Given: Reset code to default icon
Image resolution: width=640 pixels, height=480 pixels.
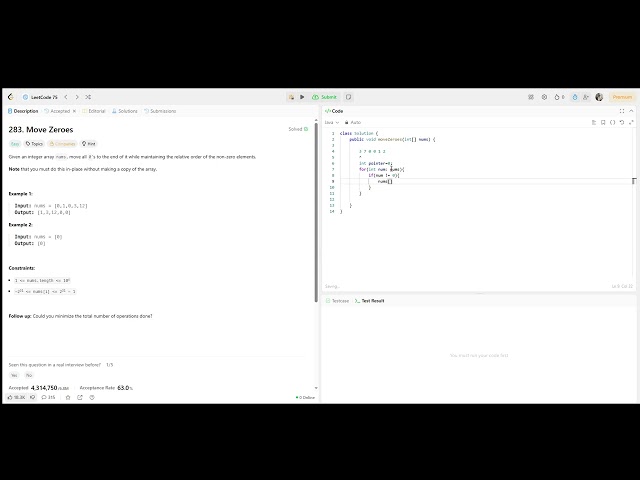Looking at the screenshot, I should [x=622, y=122].
